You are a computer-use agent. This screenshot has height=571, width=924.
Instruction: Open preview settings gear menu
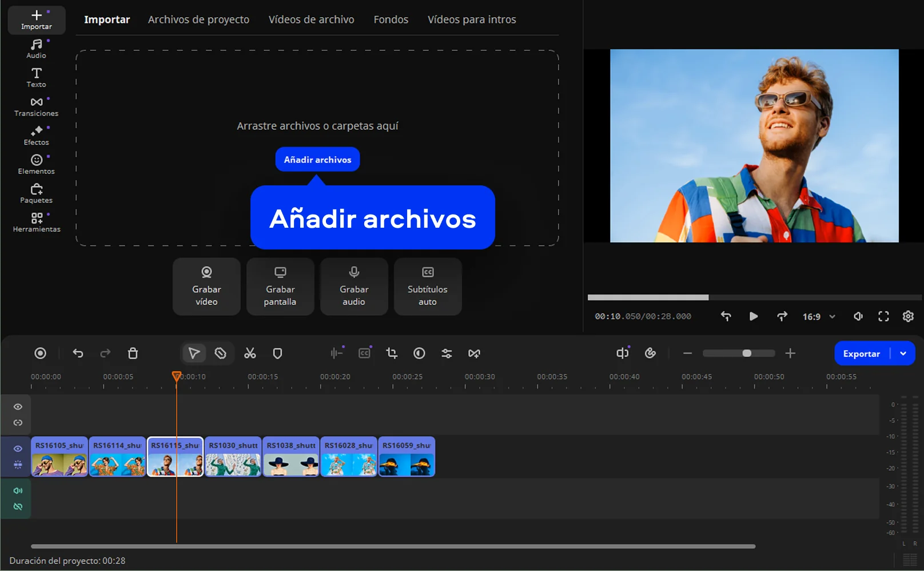908,316
